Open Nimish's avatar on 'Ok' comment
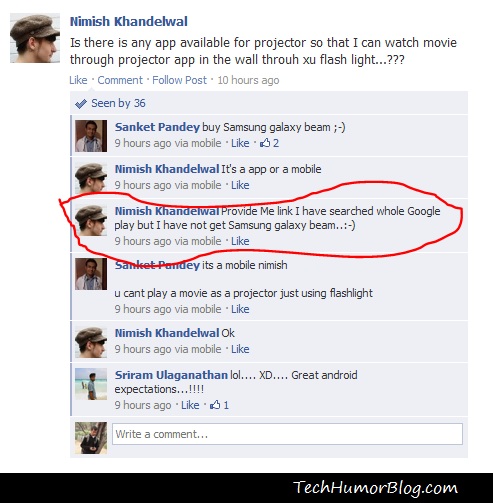Viewport: 493px width, 503px height. pyautogui.click(x=91, y=342)
